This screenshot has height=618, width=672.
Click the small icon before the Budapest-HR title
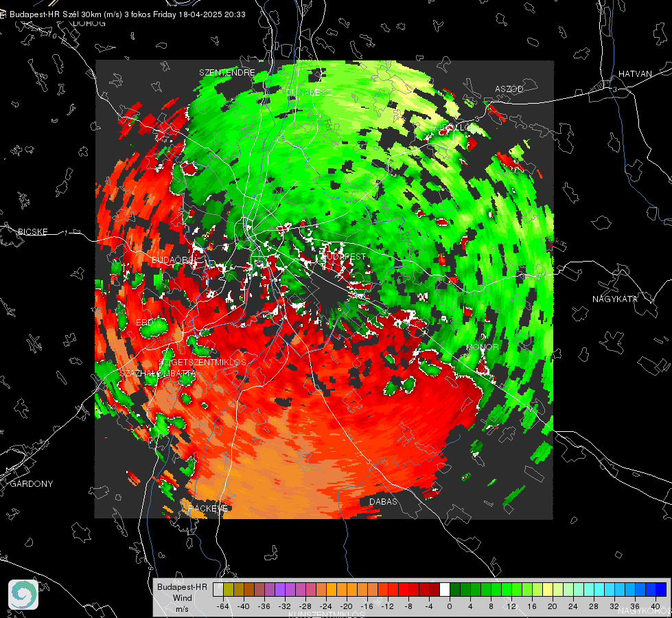click(x=3, y=14)
